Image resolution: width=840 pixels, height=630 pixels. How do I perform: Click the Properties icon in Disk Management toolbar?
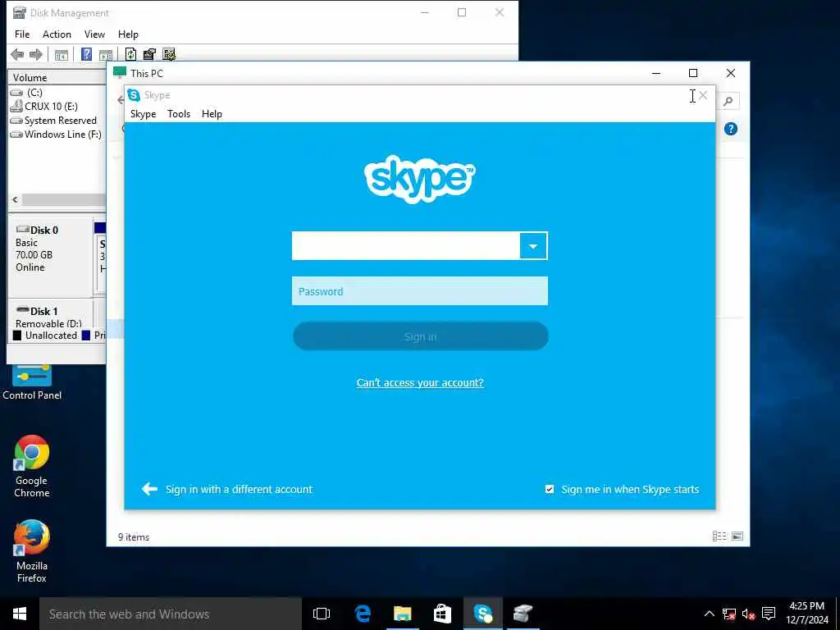click(x=149, y=54)
